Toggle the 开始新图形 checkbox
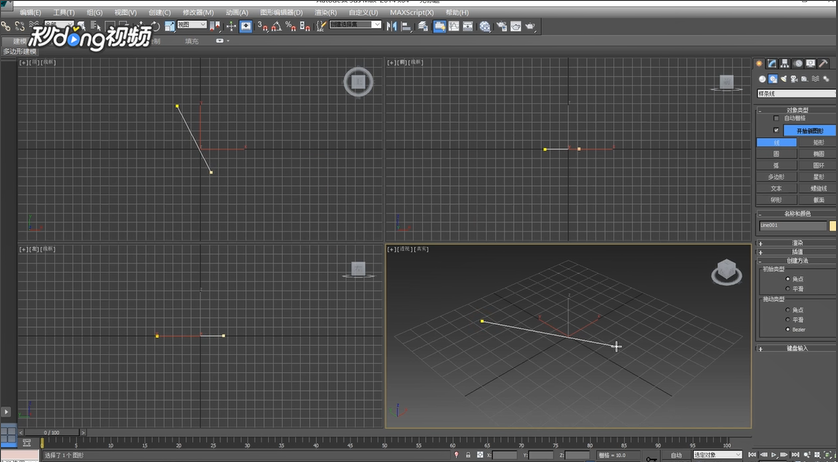This screenshot has height=462, width=838. tap(776, 130)
